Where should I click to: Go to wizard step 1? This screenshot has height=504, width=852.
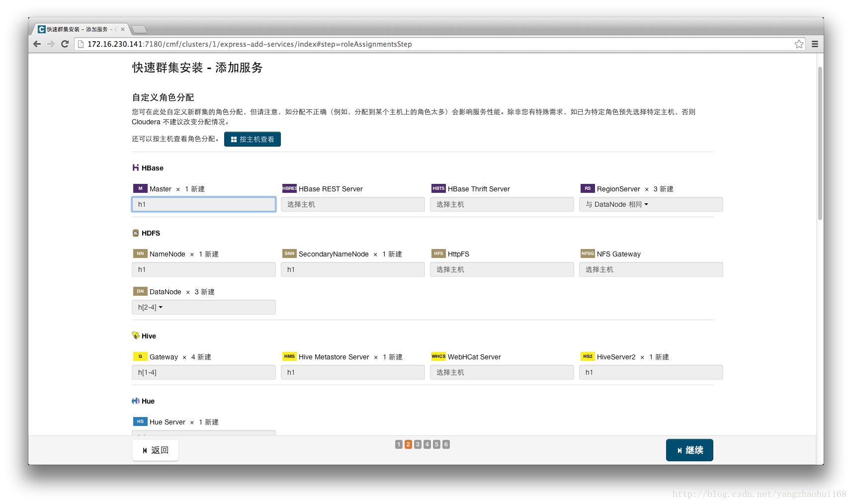(x=399, y=444)
